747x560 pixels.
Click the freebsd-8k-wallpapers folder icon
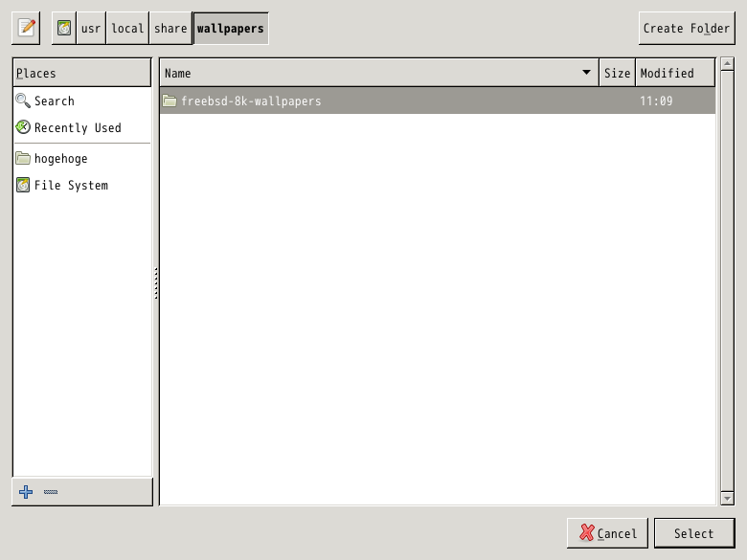click(x=170, y=101)
